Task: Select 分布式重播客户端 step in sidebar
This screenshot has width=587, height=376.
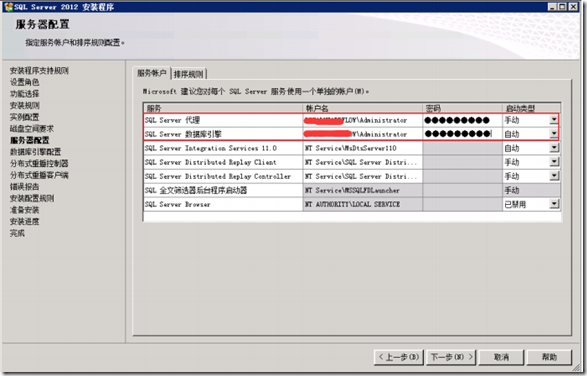Action: click(39, 175)
